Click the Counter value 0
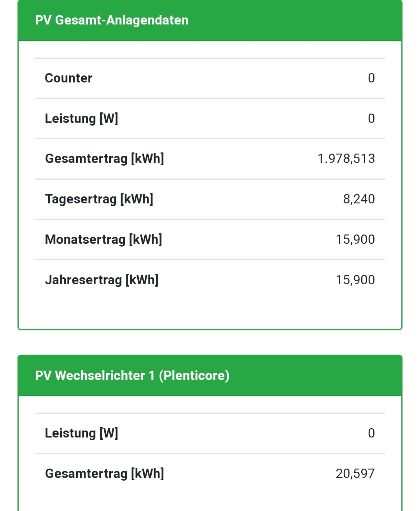The width and height of the screenshot is (420, 511). pos(371,78)
